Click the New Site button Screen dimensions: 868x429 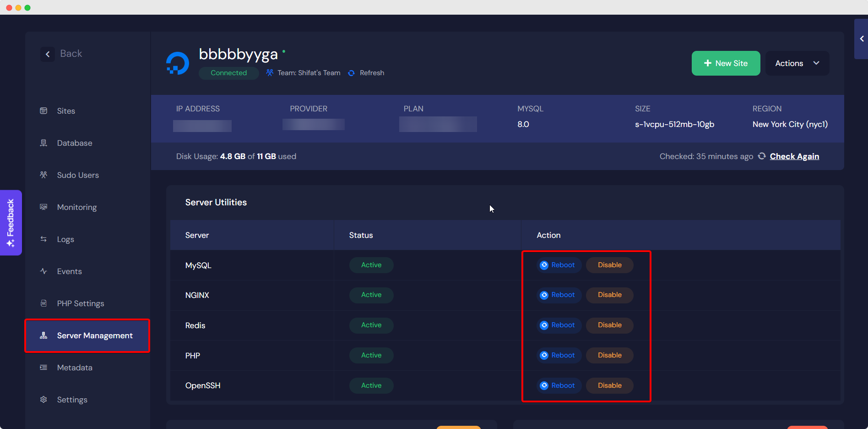click(x=726, y=63)
